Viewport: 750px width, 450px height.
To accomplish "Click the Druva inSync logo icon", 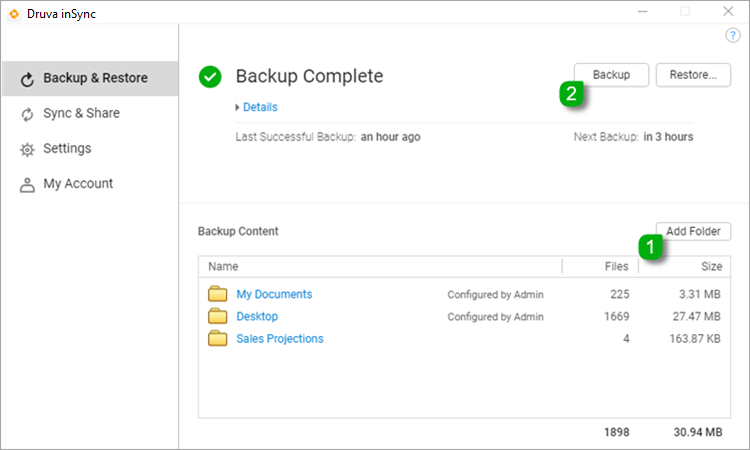I will coord(14,14).
